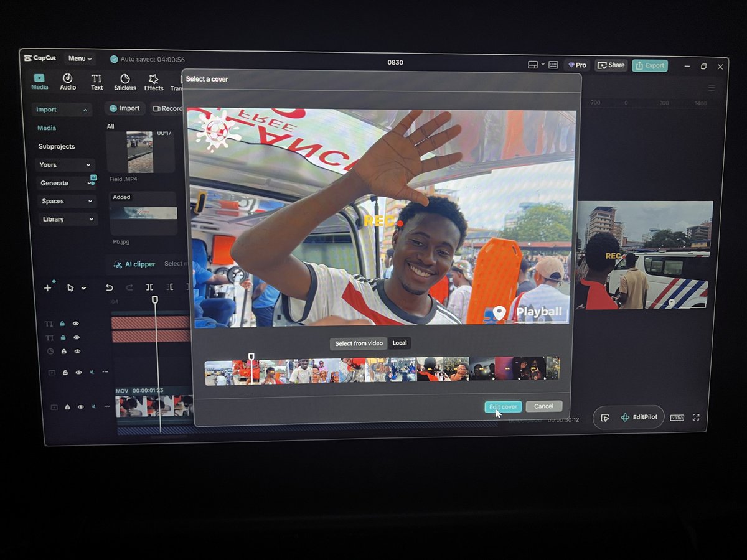Open layout dropdown arrow near Pro
This screenshot has height=560, width=747.
[543, 64]
